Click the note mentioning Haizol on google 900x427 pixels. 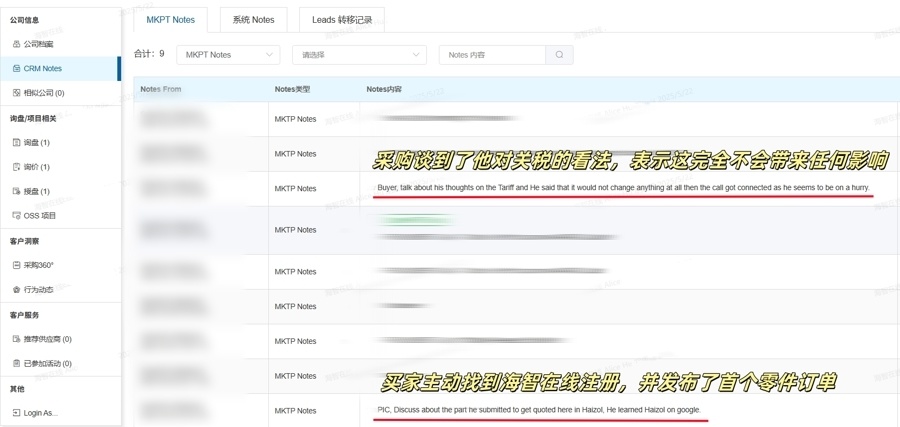pyautogui.click(x=539, y=410)
